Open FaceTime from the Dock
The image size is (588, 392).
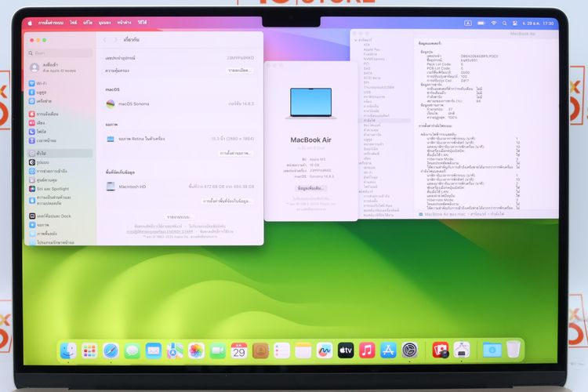point(217,350)
